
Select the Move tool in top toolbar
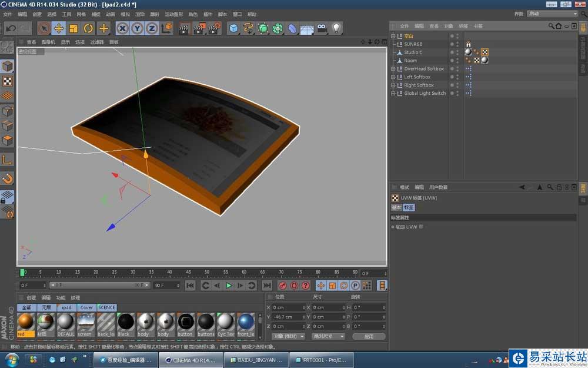(59, 28)
